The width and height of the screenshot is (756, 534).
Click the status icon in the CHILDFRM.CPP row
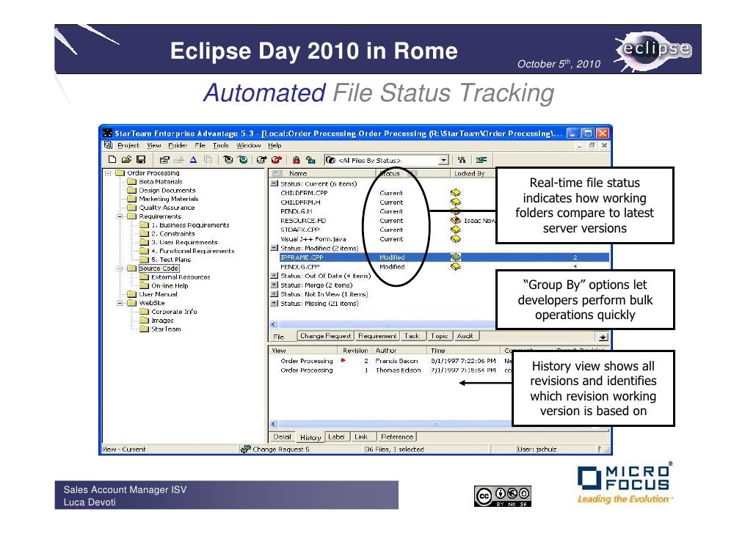(456, 193)
